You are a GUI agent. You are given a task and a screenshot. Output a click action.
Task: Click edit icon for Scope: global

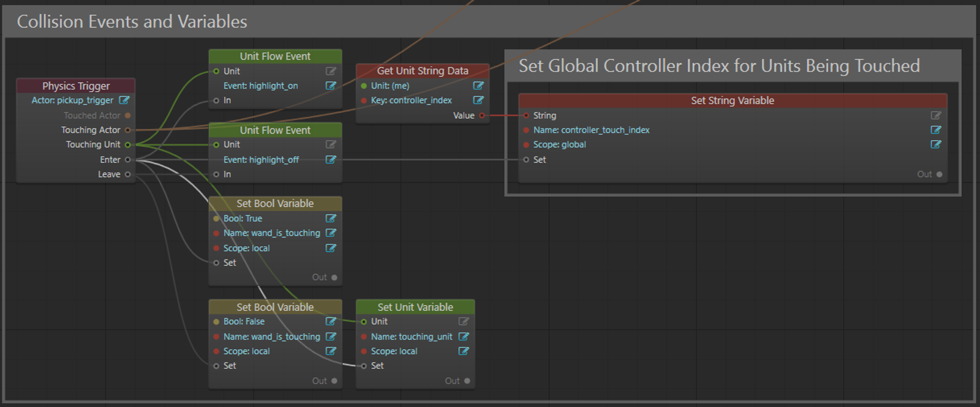point(936,144)
